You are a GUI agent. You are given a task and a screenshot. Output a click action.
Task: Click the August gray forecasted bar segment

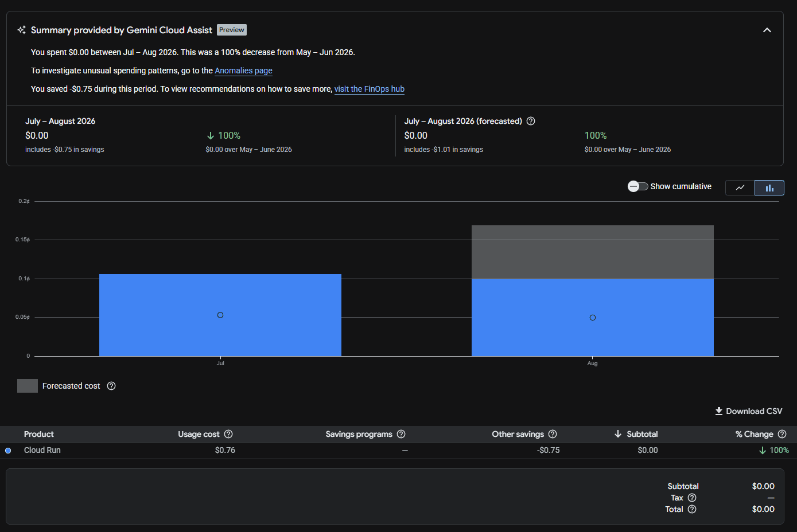(593, 252)
